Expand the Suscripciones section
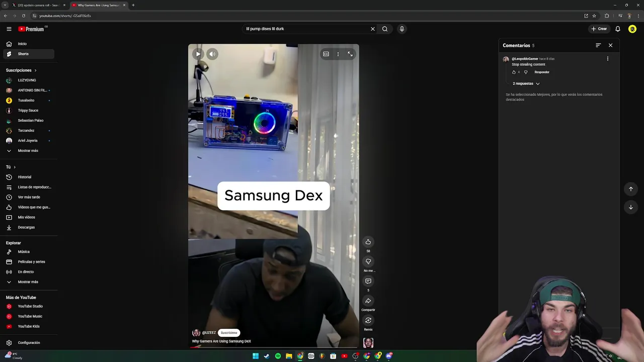644x362 pixels. click(x=21, y=70)
